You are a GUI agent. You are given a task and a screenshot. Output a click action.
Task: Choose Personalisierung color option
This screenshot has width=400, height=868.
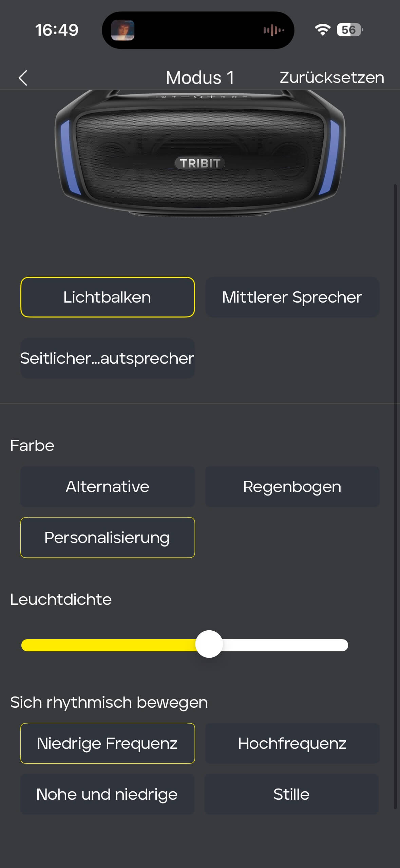click(108, 538)
